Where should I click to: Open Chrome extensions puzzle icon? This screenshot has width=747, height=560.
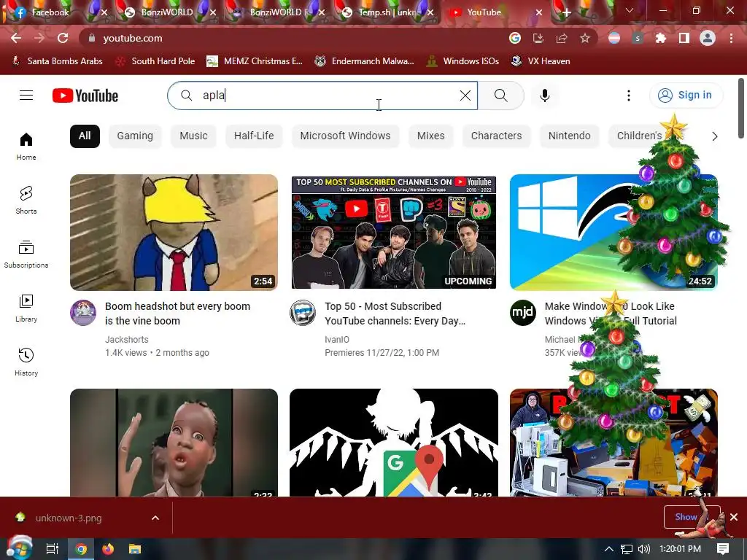pos(661,38)
